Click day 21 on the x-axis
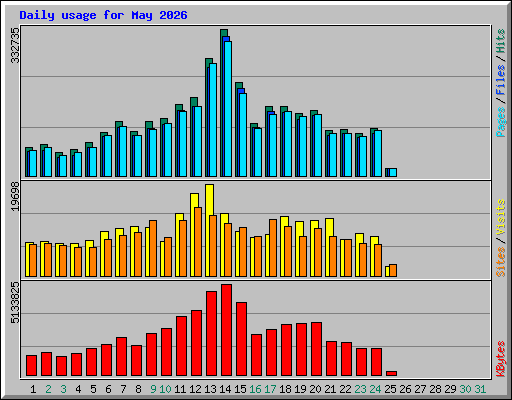The width and height of the screenshot is (512, 400). click(330, 389)
